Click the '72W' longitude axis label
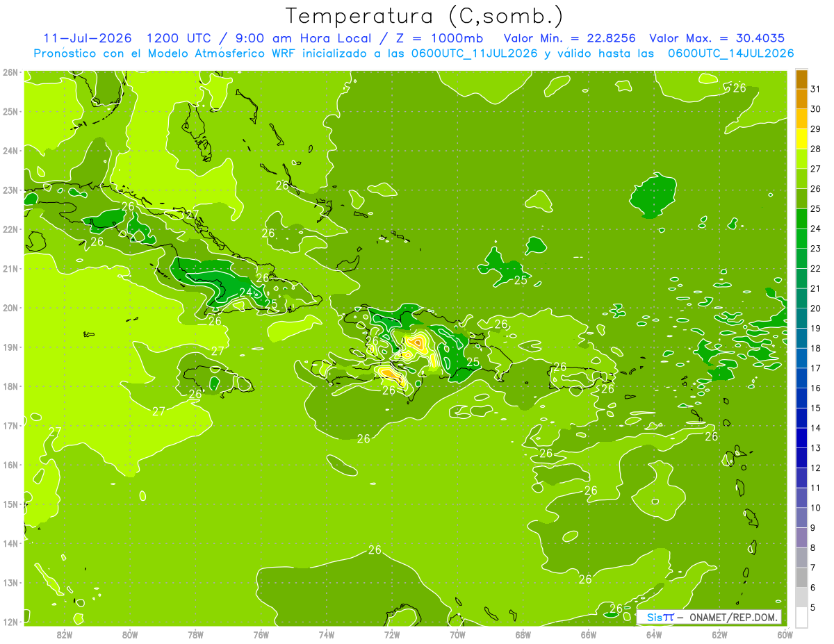This screenshot has height=644, width=834. coord(392,634)
